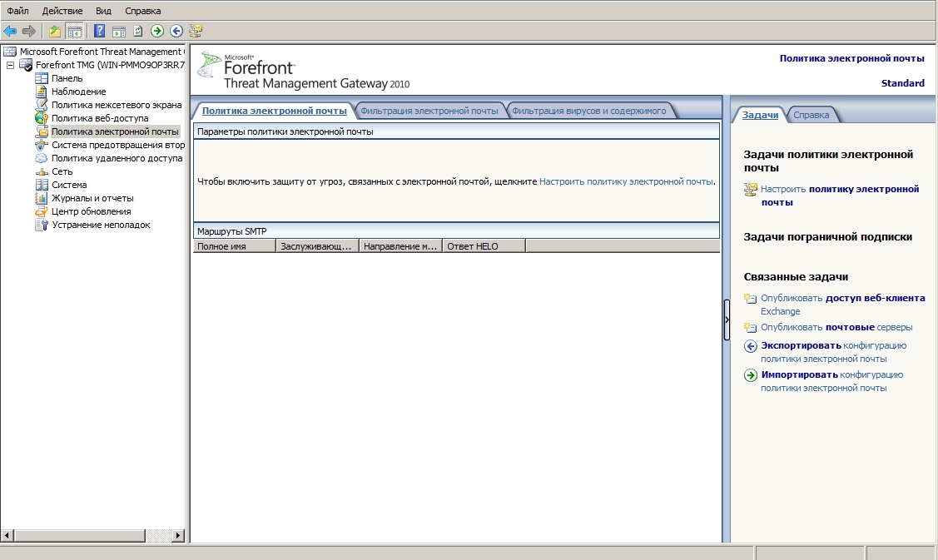Select Центр обновления tree item
This screenshot has height=560, width=938.
pos(91,211)
